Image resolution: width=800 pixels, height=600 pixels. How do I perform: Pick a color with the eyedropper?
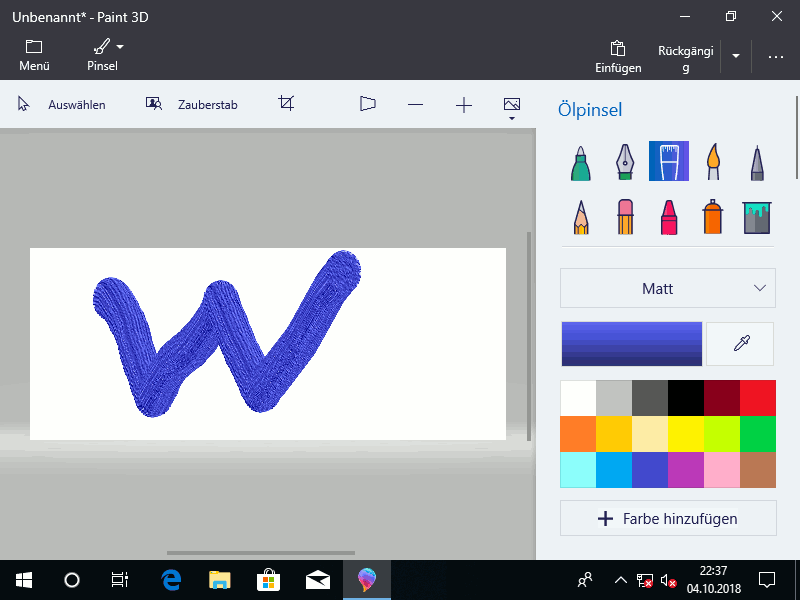pos(739,343)
